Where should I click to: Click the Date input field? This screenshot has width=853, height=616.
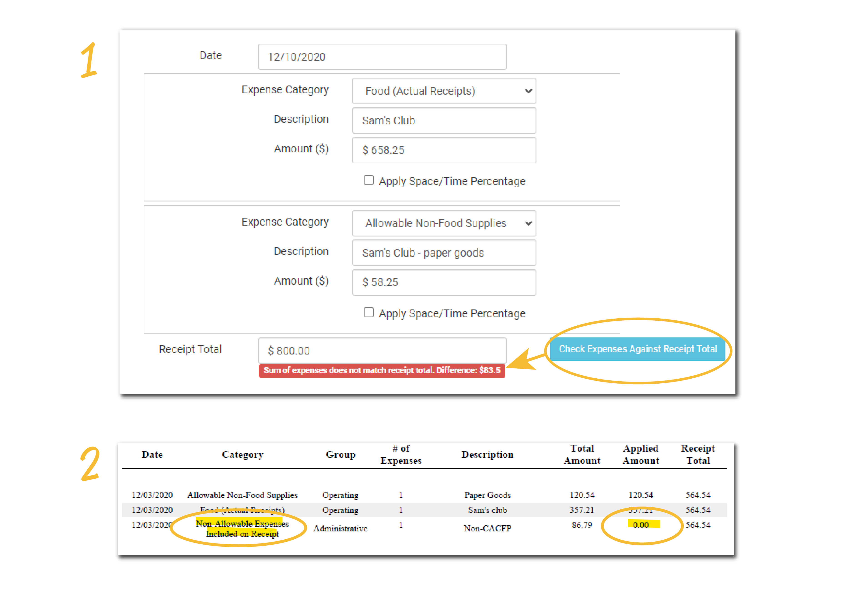point(382,57)
